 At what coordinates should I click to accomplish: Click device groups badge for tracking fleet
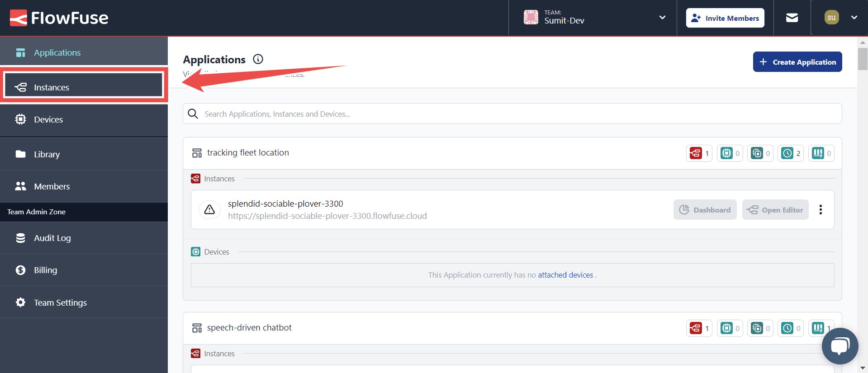[x=760, y=153]
